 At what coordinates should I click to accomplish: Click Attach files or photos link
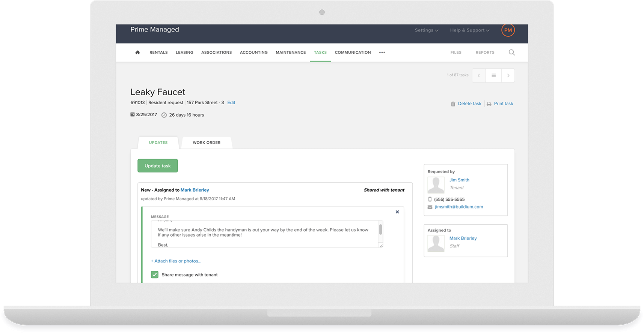click(x=176, y=261)
